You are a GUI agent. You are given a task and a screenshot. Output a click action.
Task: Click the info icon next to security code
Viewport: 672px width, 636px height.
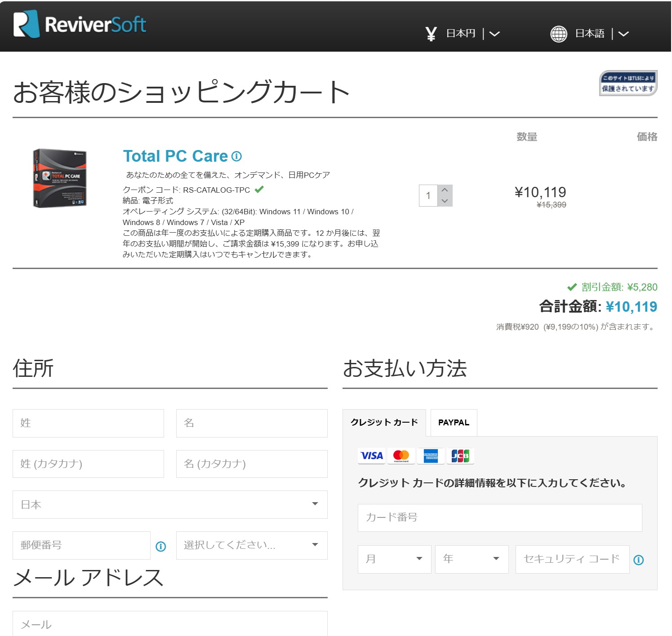tap(638, 560)
